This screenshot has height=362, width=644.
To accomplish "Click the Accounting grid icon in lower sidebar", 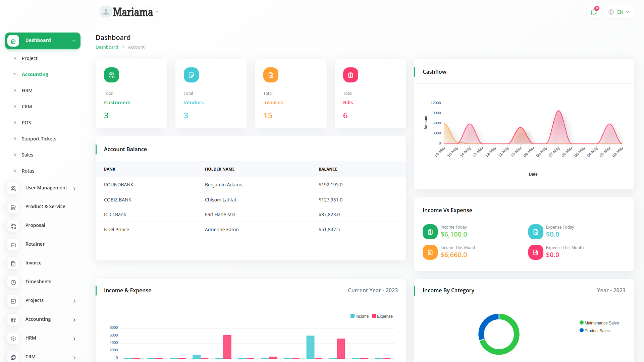I will (x=13, y=320).
